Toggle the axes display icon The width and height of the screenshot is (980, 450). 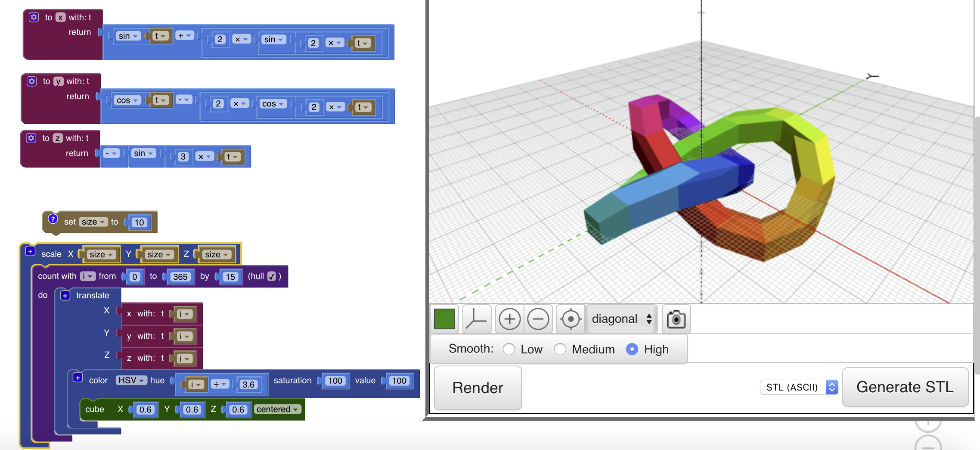click(476, 319)
